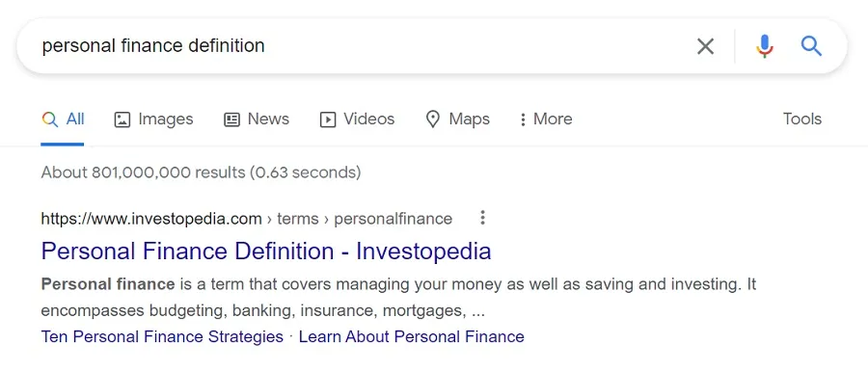The width and height of the screenshot is (868, 371).
Task: Open the Ten Personal Finance Strategies sitelink
Action: point(162,336)
